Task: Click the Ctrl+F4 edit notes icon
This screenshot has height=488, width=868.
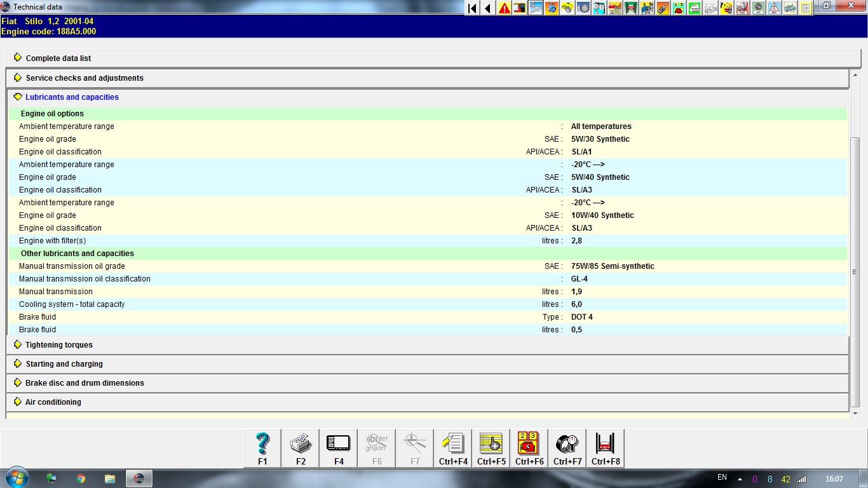Action: 453,448
